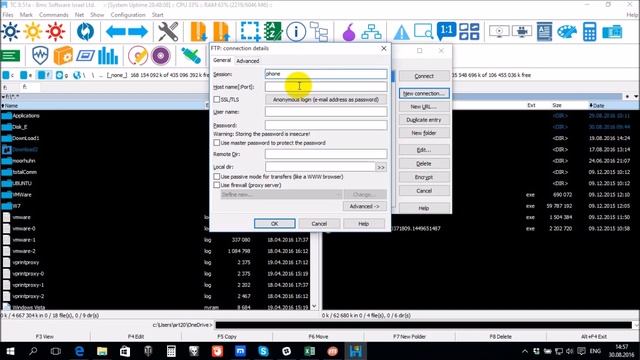Click the dashed selection rectangle plus icon
Image resolution: width=640 pixels, height=360 pixels.
tap(250, 31)
